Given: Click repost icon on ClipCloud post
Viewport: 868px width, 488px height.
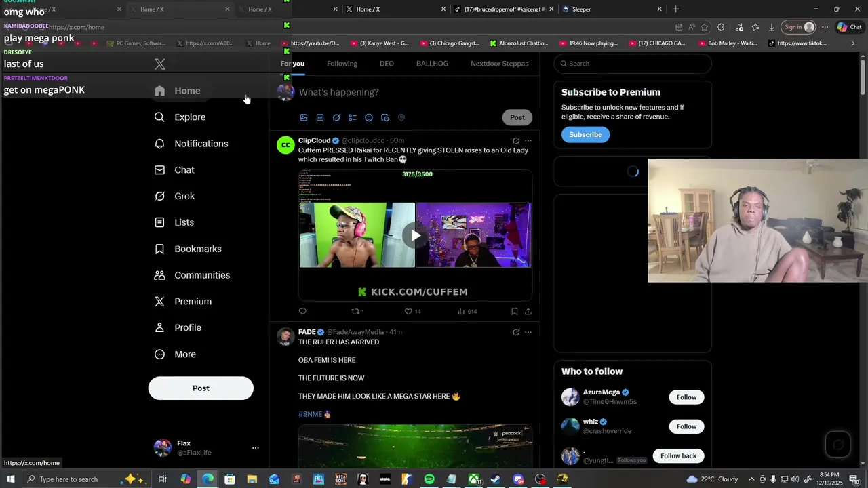Looking at the screenshot, I should pyautogui.click(x=357, y=312).
